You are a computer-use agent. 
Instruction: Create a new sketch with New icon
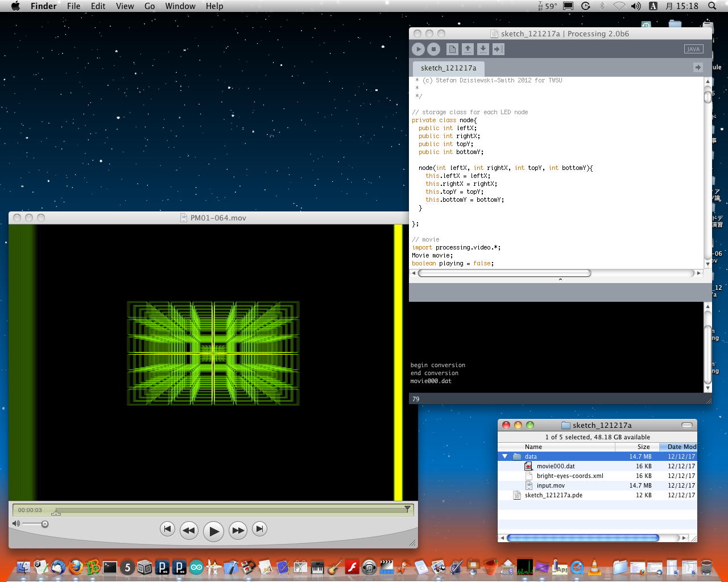tap(452, 49)
